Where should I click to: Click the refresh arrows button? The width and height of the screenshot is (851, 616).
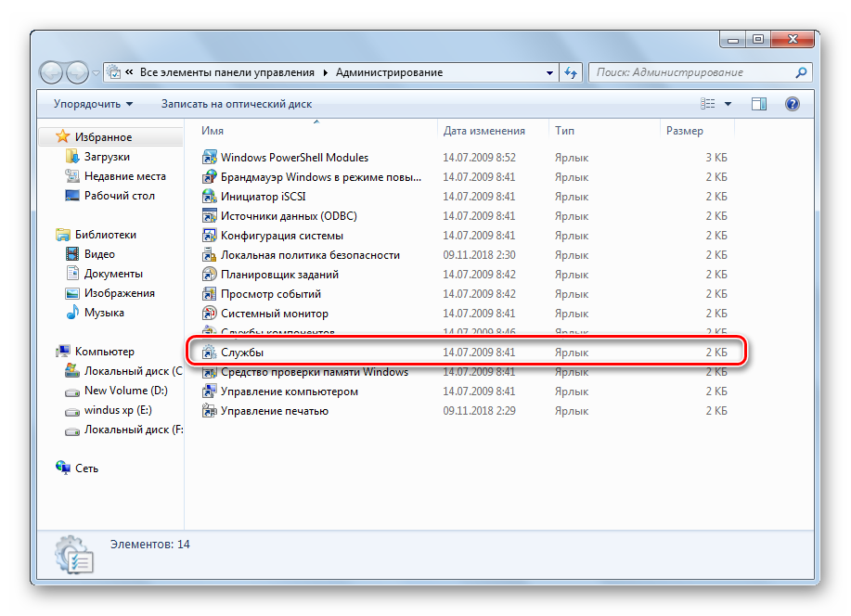click(572, 72)
